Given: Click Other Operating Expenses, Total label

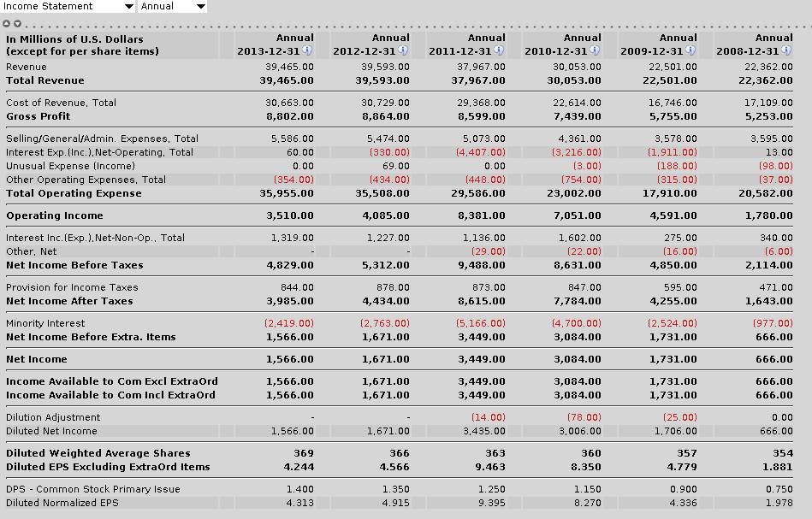Looking at the screenshot, I should coord(86,180).
